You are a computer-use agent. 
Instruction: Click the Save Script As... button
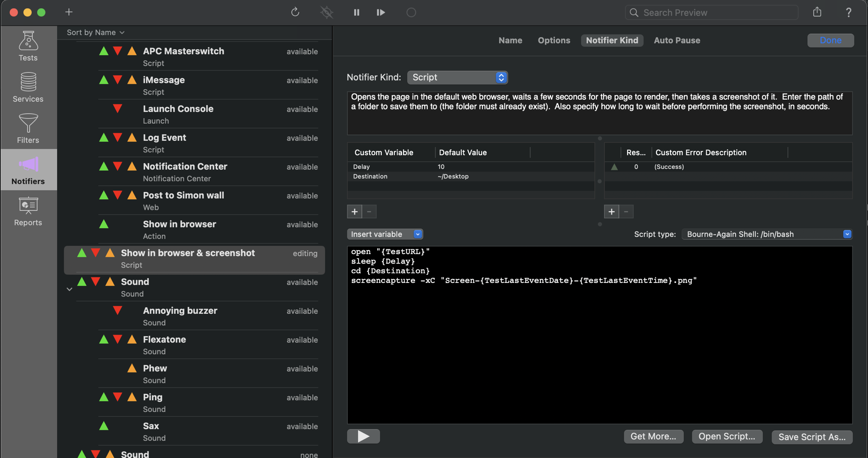tap(812, 437)
